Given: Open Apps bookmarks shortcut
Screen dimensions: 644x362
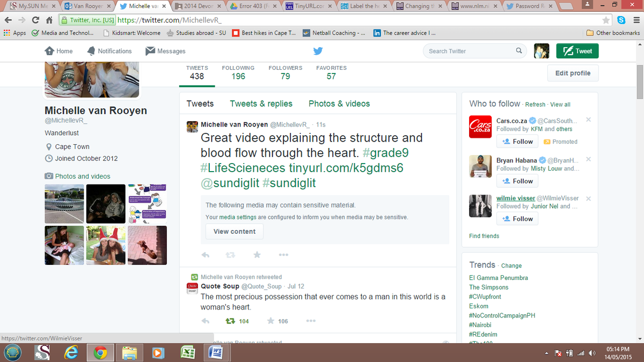Looking at the screenshot, I should click(15, 33).
